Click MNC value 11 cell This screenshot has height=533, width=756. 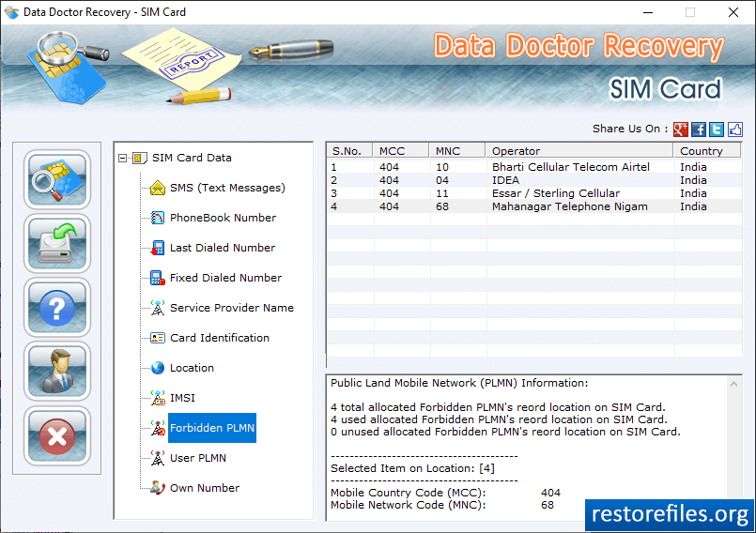442,193
